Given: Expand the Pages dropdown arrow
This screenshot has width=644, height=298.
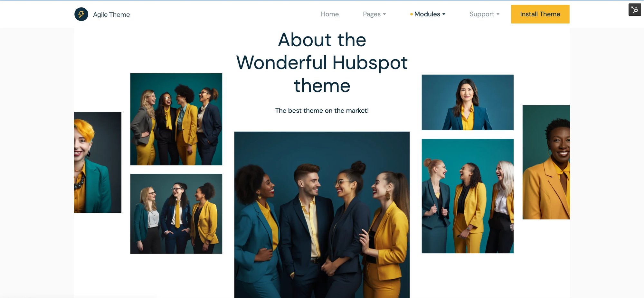Looking at the screenshot, I should coord(384,14).
